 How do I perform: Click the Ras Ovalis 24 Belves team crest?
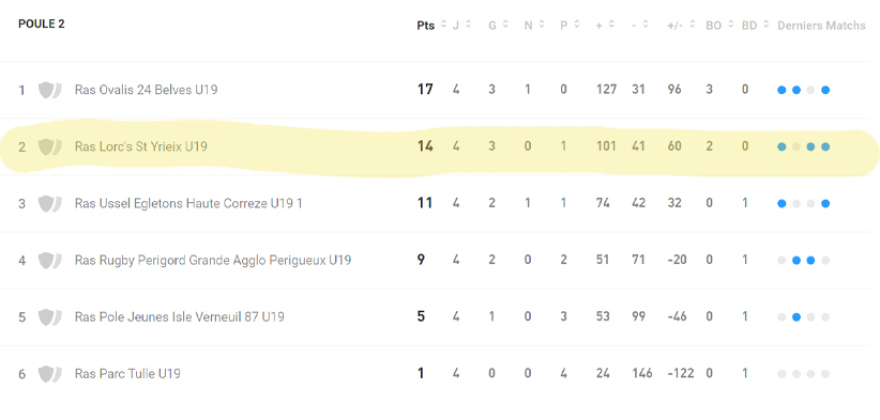(x=48, y=90)
